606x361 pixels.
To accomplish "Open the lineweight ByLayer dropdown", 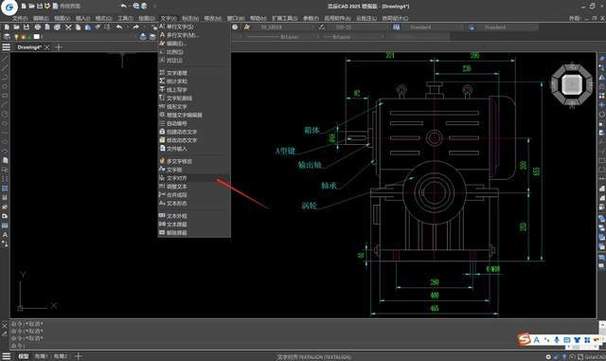I will click(x=351, y=37).
